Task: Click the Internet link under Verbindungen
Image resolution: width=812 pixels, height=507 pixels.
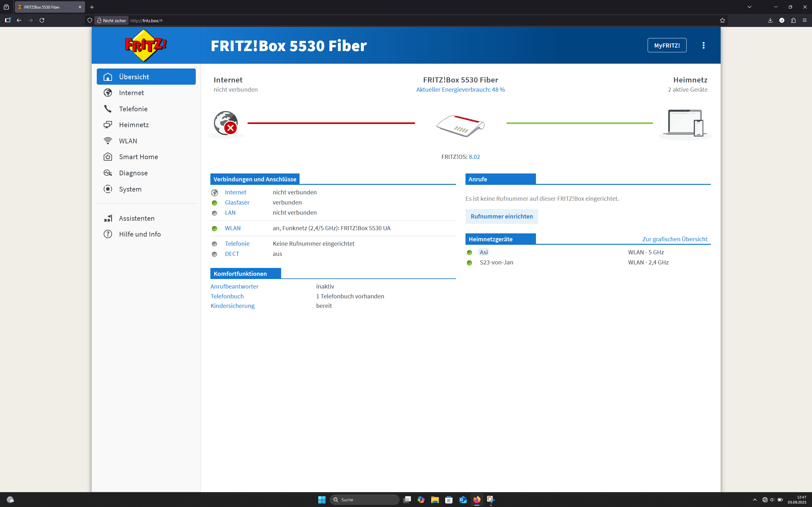Action: tap(235, 192)
